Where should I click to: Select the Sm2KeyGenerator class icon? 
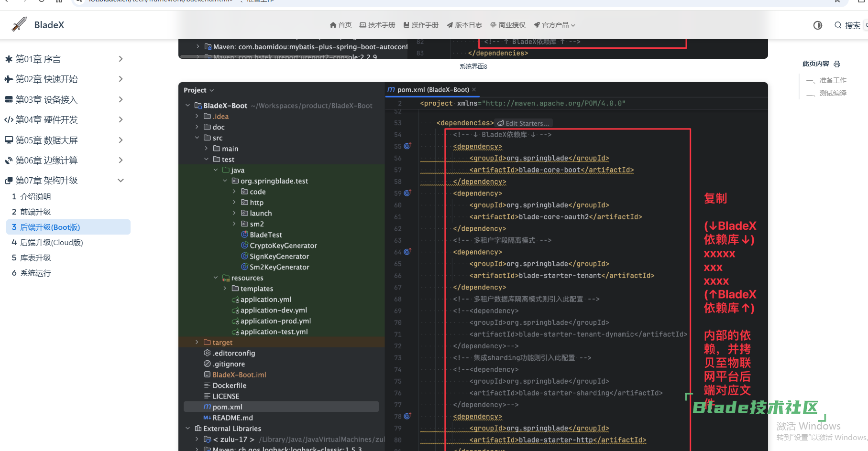point(244,267)
